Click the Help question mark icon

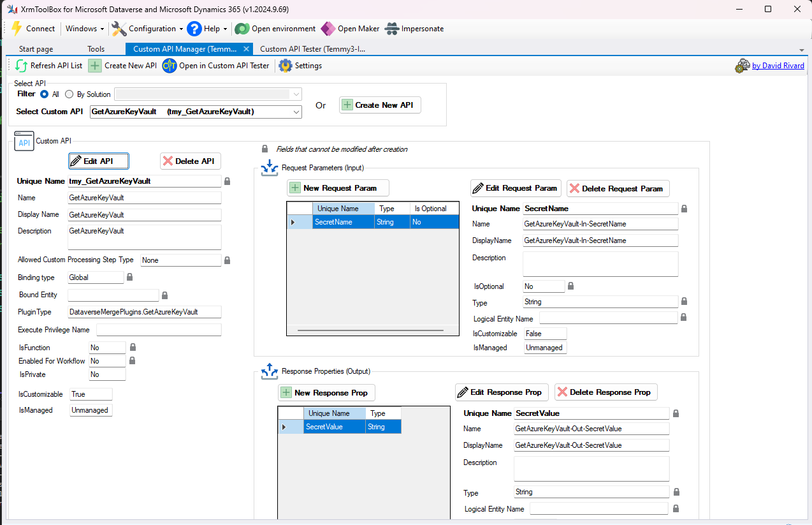click(194, 29)
